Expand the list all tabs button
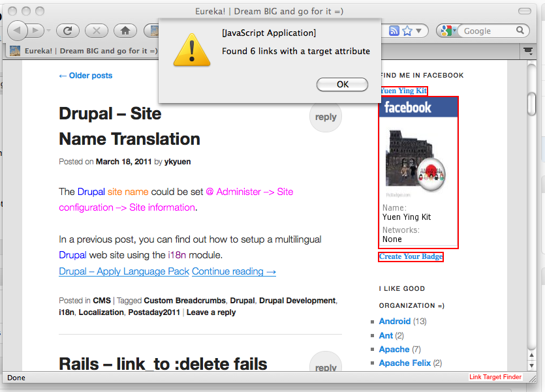 (527, 50)
